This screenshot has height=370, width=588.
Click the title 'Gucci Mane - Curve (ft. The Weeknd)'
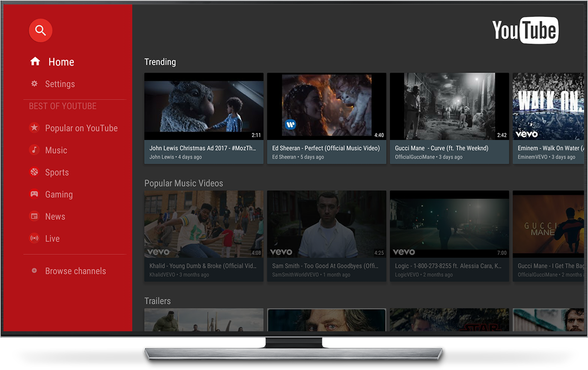[x=442, y=148]
